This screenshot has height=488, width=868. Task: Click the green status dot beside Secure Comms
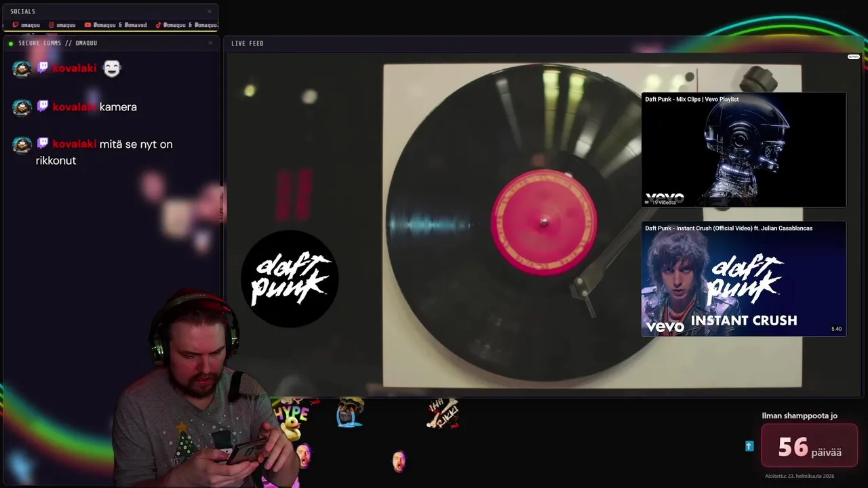11,43
